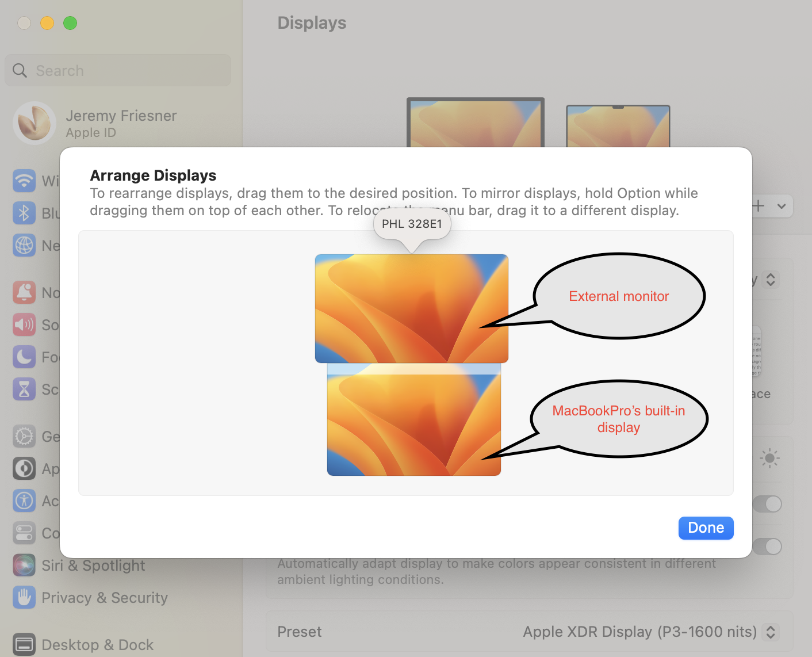812x657 pixels.
Task: Click the PHL 328E1 display name tooltip
Action: (x=412, y=224)
